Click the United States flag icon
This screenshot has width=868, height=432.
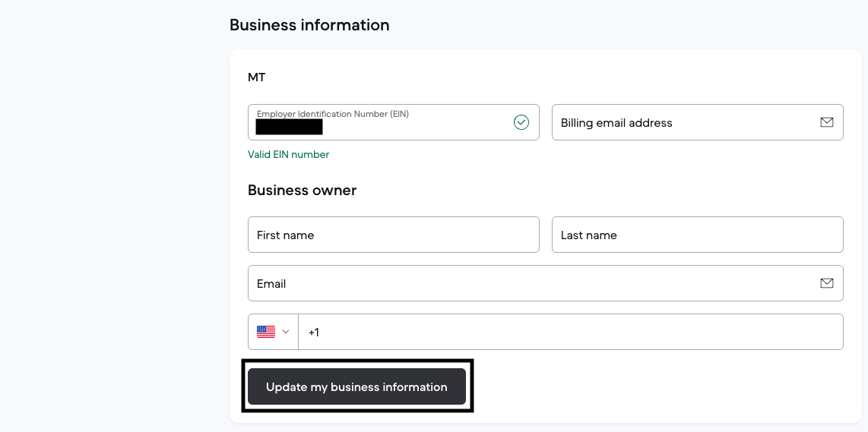tap(265, 332)
